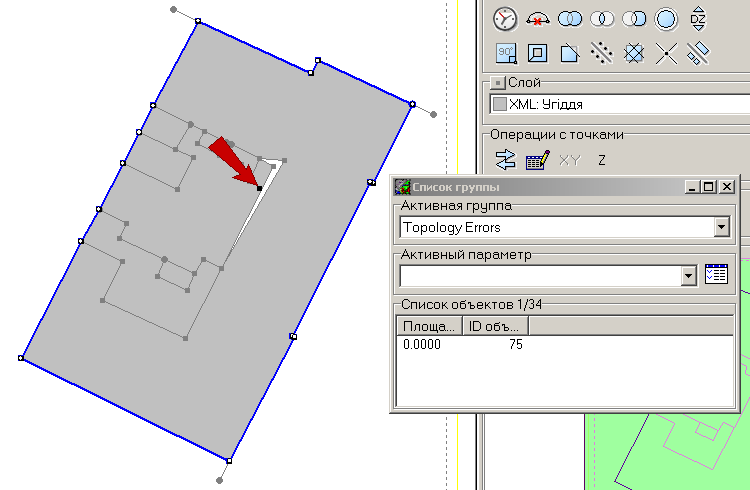Image resolution: width=750 pixels, height=490 pixels.
Task: Click the clock icon in the toolbar
Action: click(x=505, y=20)
